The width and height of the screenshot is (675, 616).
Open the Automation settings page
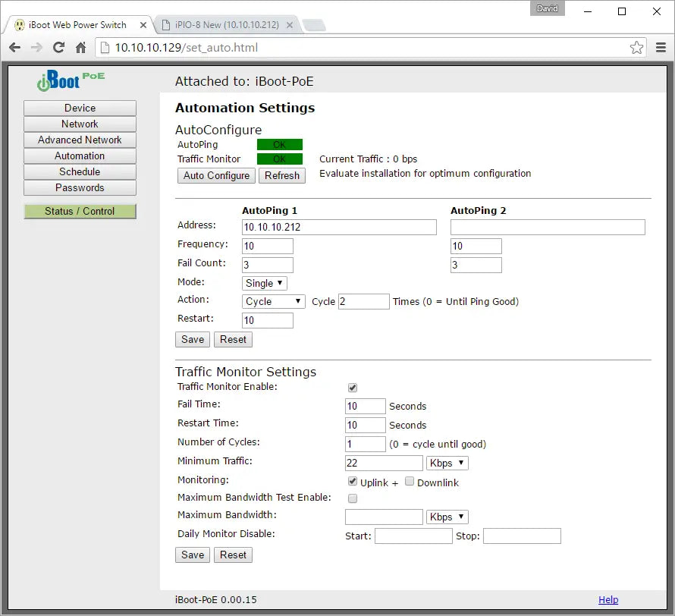tap(80, 156)
